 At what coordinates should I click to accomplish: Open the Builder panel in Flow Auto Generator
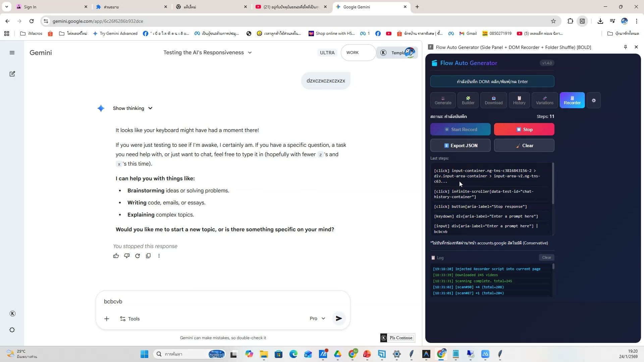tap(468, 100)
